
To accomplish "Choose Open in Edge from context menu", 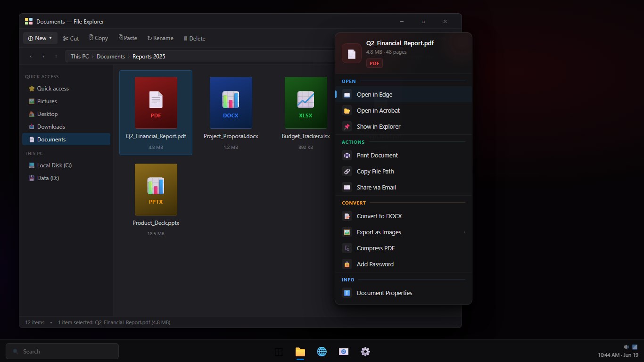I will tap(404, 94).
